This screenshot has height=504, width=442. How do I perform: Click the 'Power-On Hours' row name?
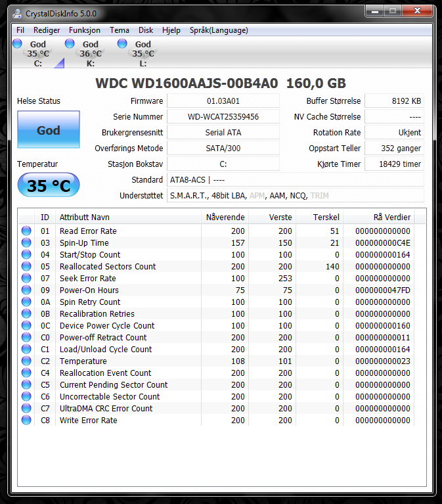pos(89,290)
